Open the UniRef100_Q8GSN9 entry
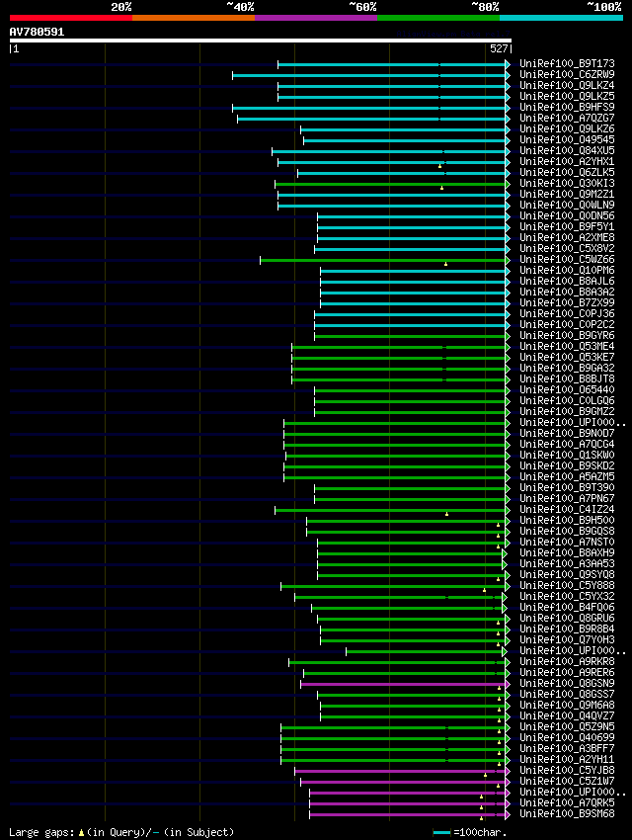Screen dimensions: 632x840 pos(567,684)
